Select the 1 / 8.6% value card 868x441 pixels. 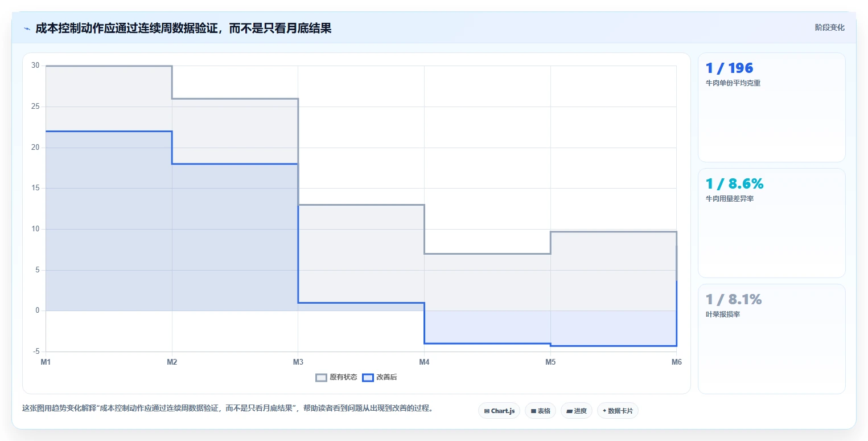pos(771,223)
